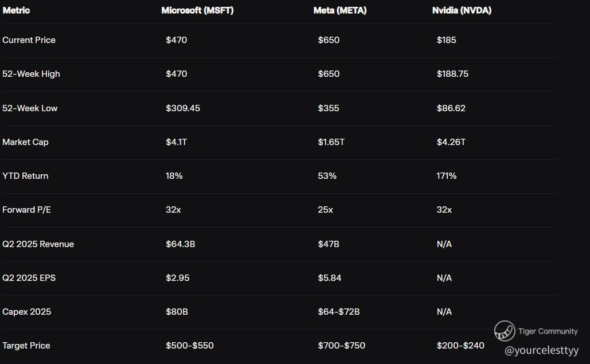Click the 52-Week High row label
Viewport: 590px width, 364px height.
(31, 74)
